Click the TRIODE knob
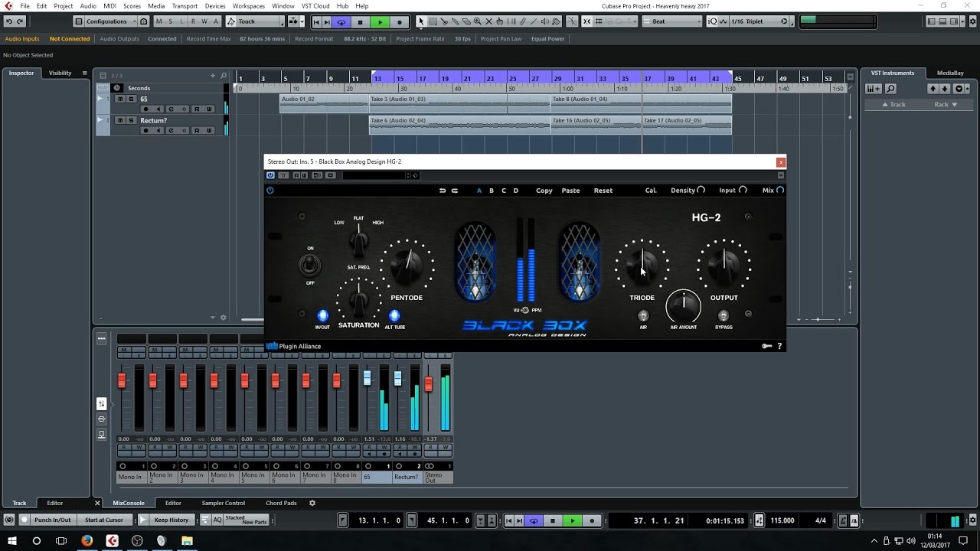 click(642, 266)
